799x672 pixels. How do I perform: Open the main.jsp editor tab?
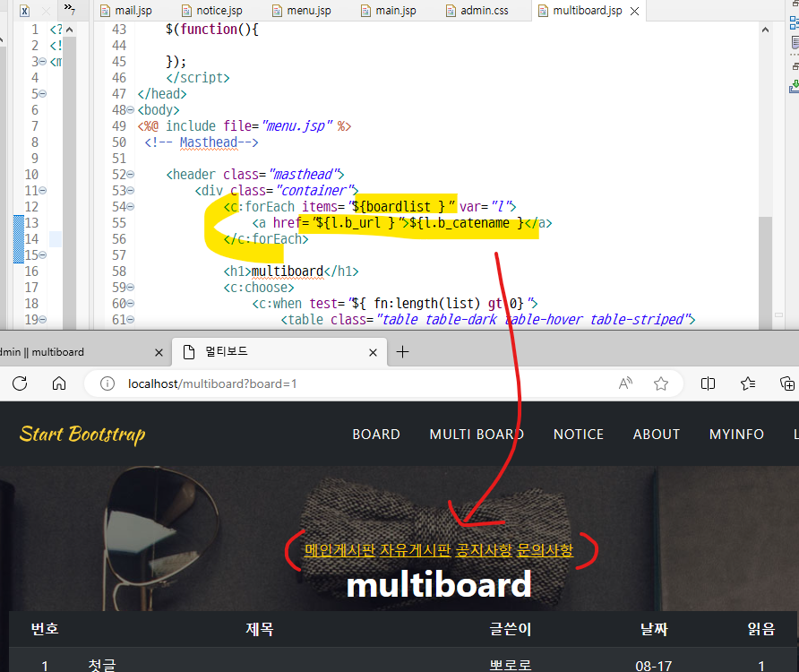[x=388, y=11]
